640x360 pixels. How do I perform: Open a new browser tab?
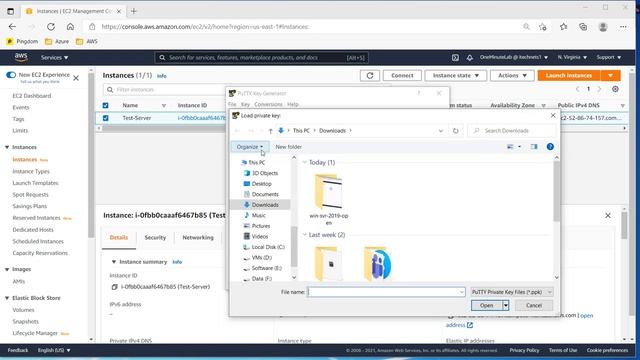coord(133,11)
